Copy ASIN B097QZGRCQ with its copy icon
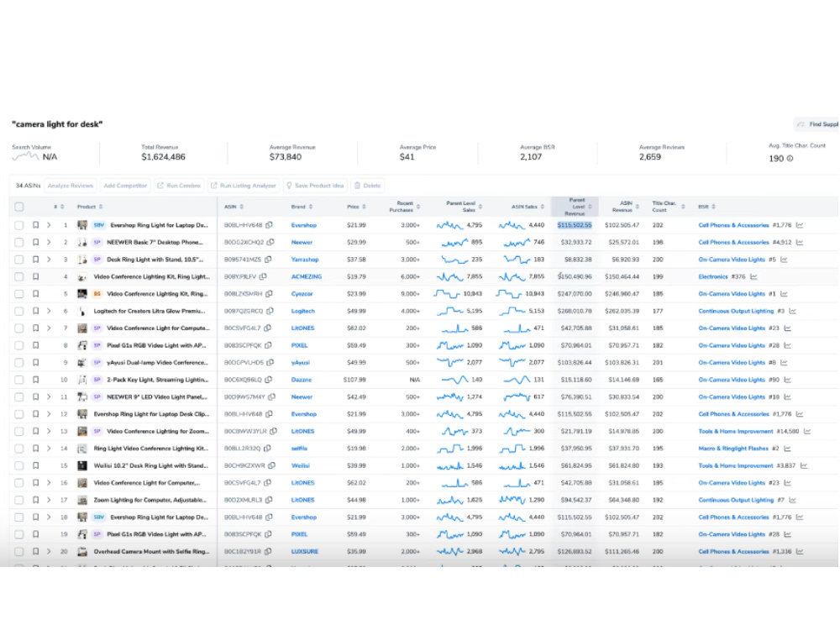 pos(270,311)
